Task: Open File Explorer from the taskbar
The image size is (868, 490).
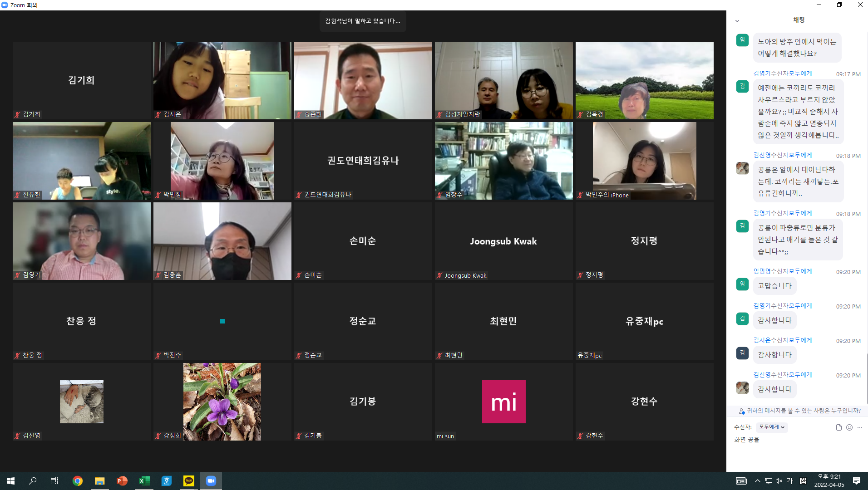Action: click(100, 481)
